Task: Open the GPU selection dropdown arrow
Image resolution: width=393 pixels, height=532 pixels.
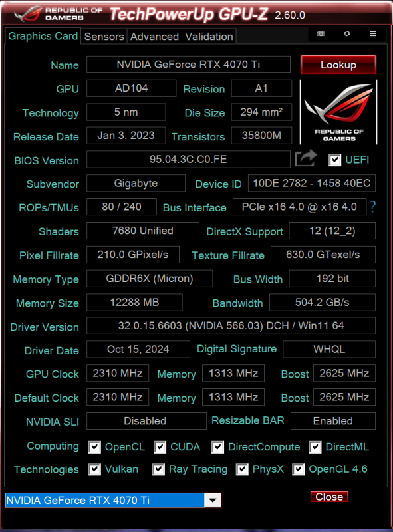Action: [x=213, y=500]
